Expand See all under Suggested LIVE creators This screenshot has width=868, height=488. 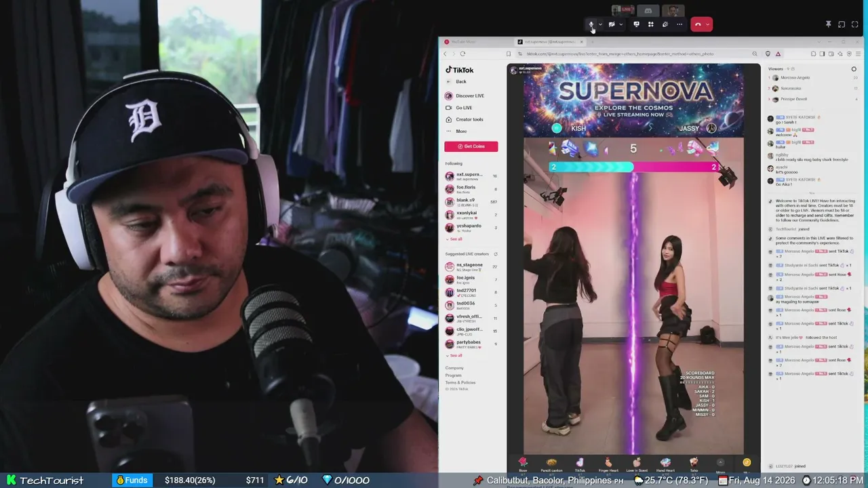coord(454,356)
